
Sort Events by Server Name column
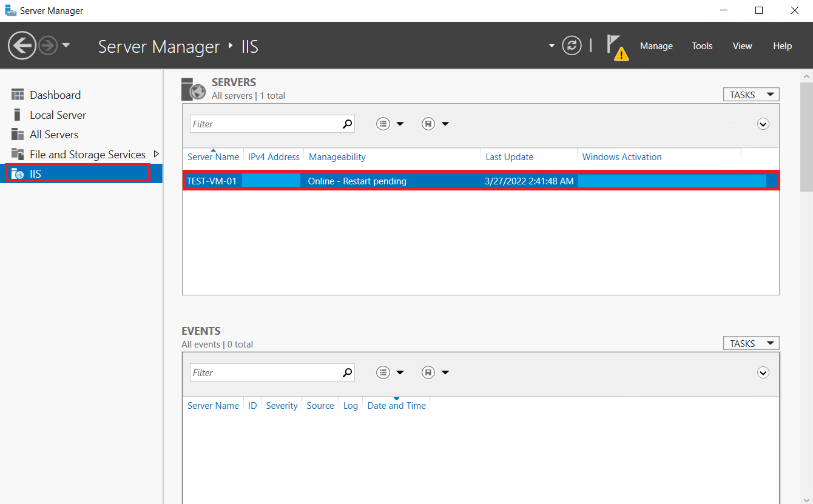click(213, 405)
